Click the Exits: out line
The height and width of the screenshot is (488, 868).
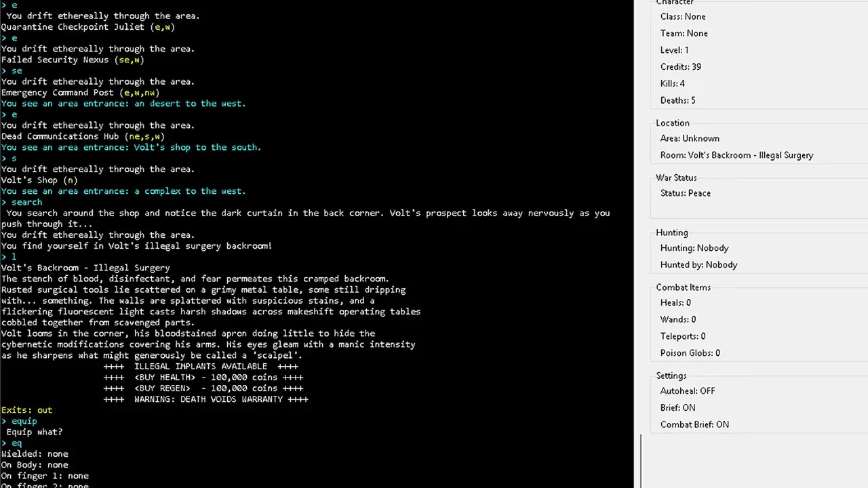(26, 410)
